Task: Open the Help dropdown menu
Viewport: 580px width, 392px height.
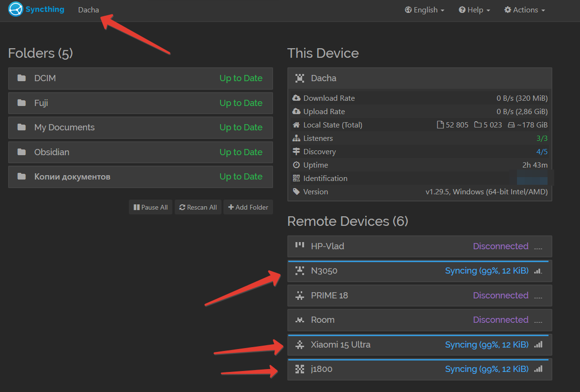Action: click(475, 10)
